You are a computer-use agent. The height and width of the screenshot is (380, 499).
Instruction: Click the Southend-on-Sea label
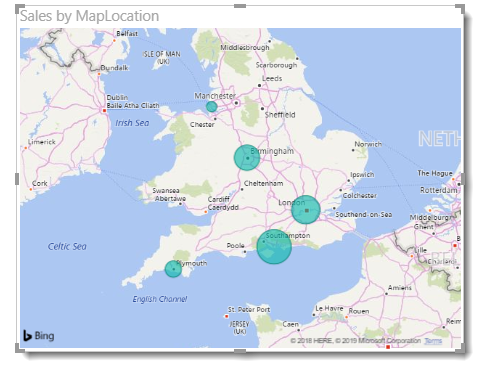click(364, 215)
